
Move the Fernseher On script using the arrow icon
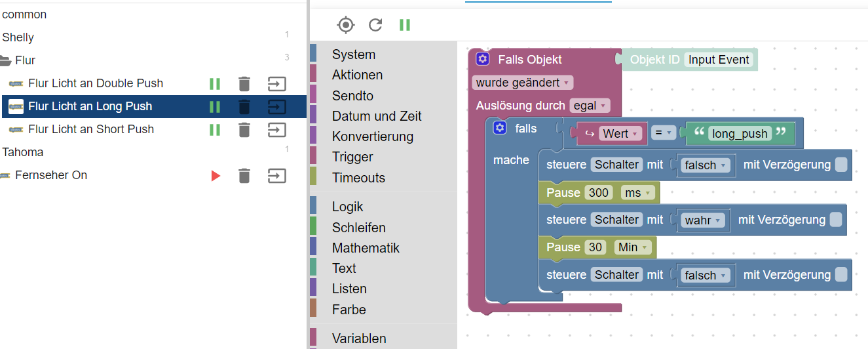(x=277, y=176)
